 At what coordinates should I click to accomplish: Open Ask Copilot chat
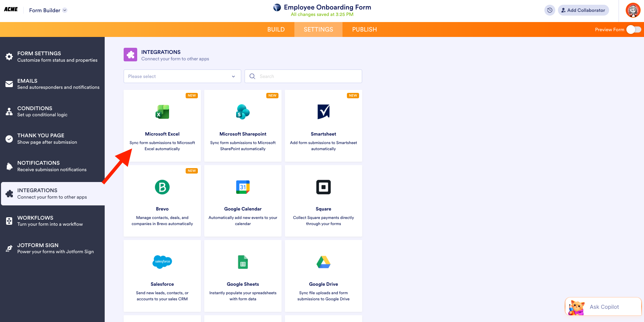click(603, 307)
